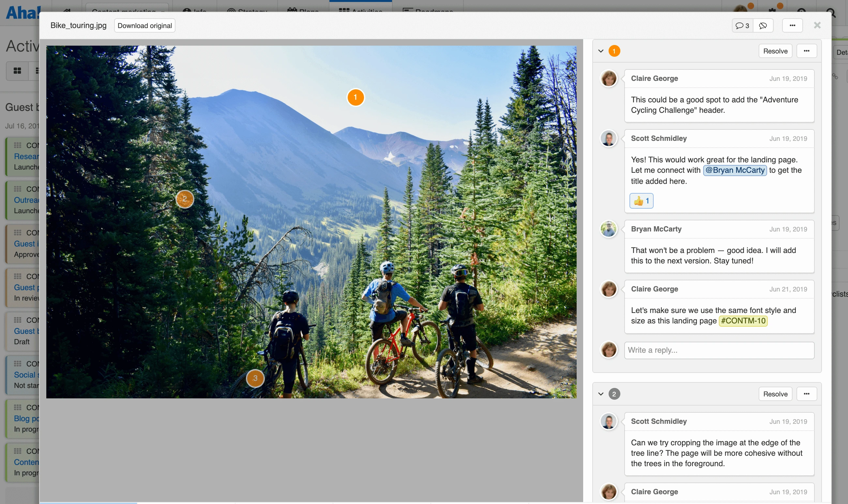The height and width of the screenshot is (504, 848).
Task: Resolve comment thread 1
Action: 775,51
